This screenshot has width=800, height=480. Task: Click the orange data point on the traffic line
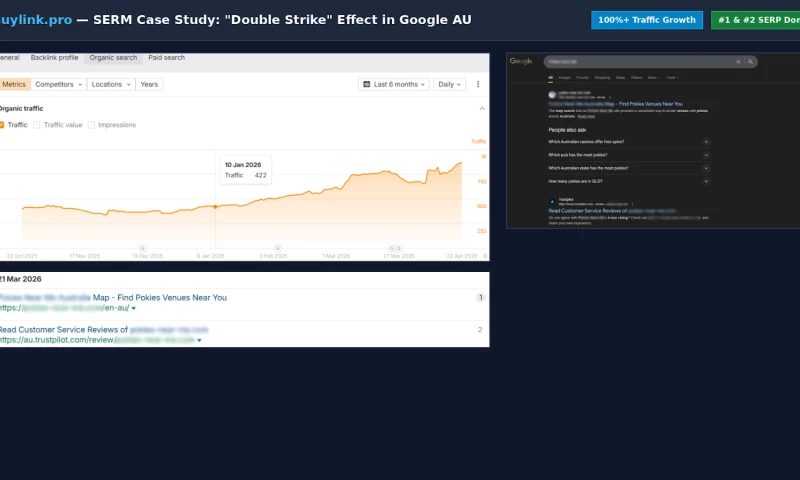pyautogui.click(x=215, y=207)
